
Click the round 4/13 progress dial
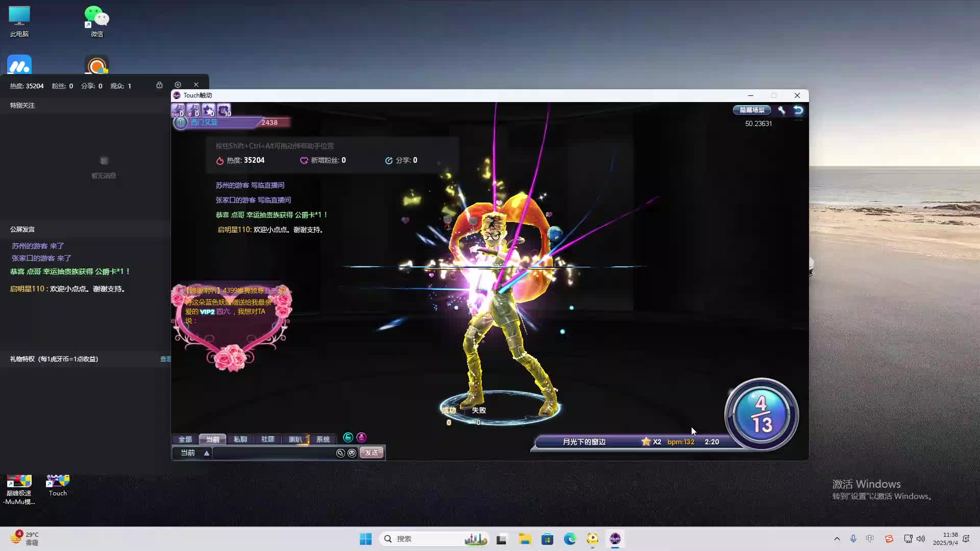tap(761, 414)
